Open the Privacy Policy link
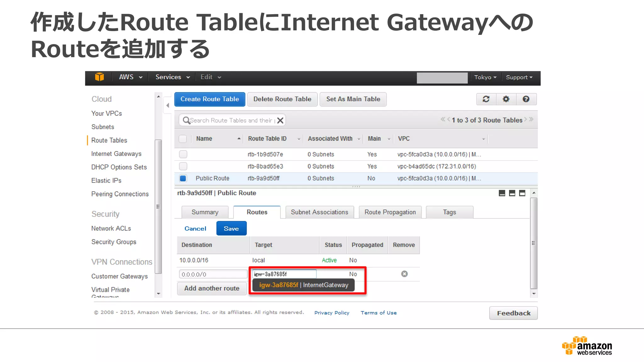Viewport: 644px width, 362px height. [332, 313]
